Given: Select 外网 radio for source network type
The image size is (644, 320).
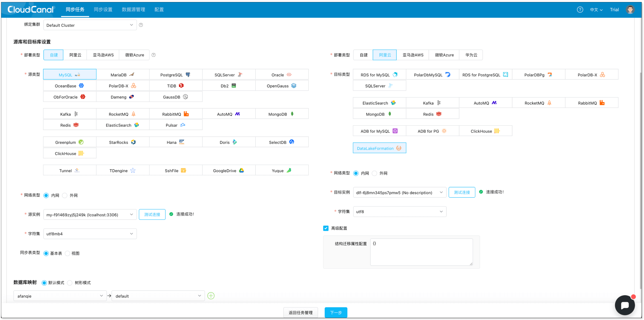Looking at the screenshot, I should pos(65,195).
